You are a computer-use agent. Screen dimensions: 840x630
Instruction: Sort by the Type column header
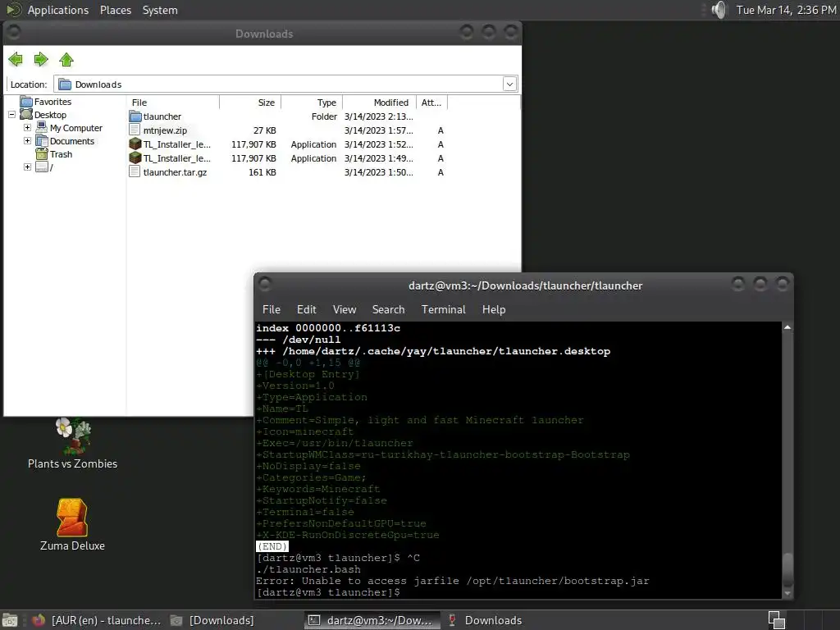click(x=312, y=103)
